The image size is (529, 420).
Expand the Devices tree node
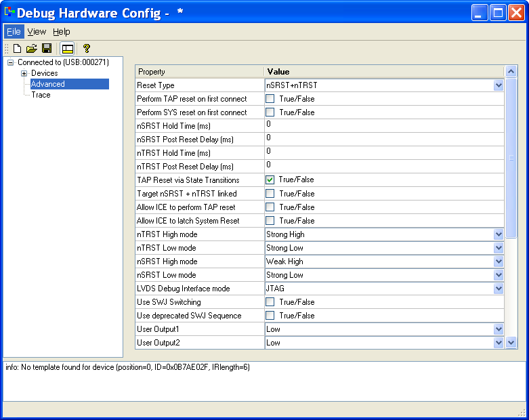[x=24, y=73]
